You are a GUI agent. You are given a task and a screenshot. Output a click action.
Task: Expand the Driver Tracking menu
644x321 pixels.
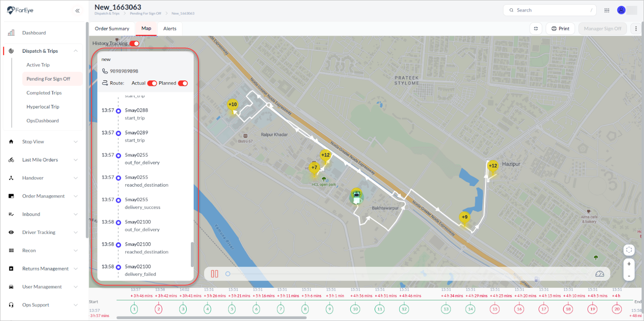pos(76,232)
